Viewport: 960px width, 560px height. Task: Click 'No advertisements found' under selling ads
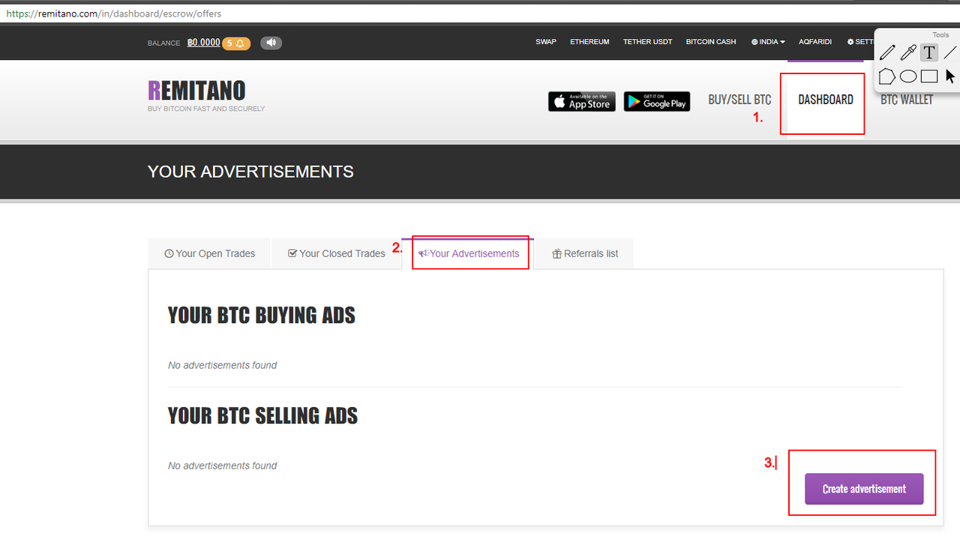tap(222, 466)
